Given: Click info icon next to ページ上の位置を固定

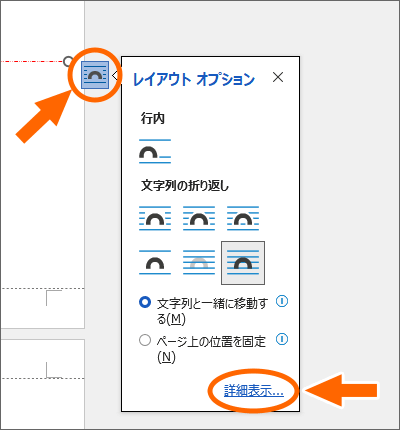Looking at the screenshot, I should click(x=282, y=339).
